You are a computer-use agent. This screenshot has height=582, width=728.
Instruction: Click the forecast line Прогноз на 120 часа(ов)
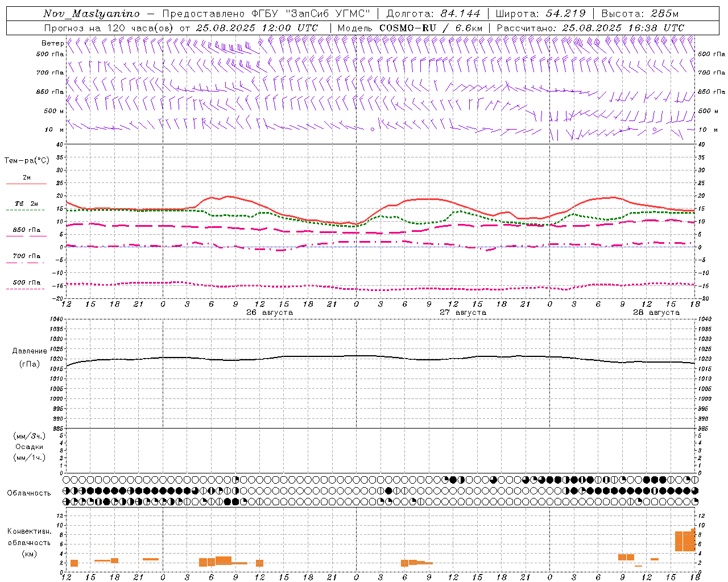coord(110,28)
